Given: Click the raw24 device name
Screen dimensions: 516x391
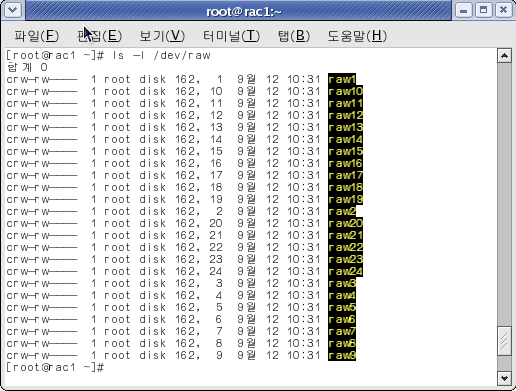Looking at the screenshot, I should pos(345,271).
